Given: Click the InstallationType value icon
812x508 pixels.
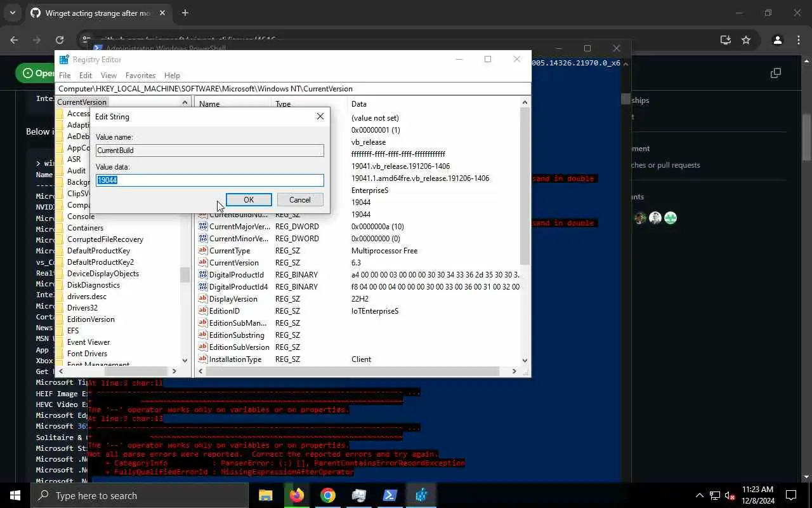Looking at the screenshot, I should coord(203,359).
